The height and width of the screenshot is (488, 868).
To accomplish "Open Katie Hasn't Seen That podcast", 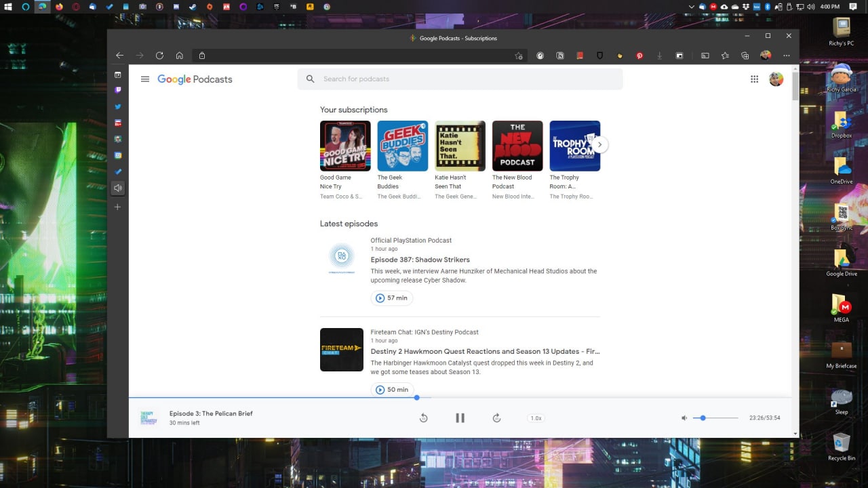I will coord(460,146).
